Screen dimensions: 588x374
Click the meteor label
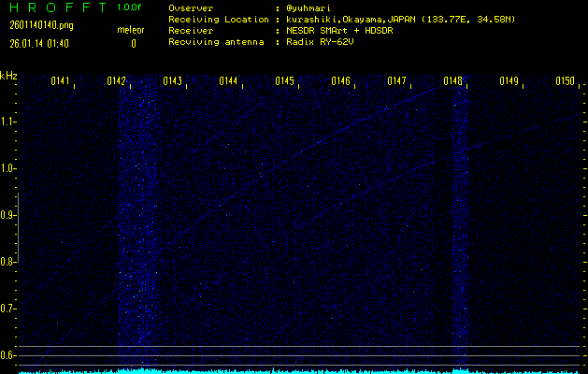pyautogui.click(x=131, y=30)
